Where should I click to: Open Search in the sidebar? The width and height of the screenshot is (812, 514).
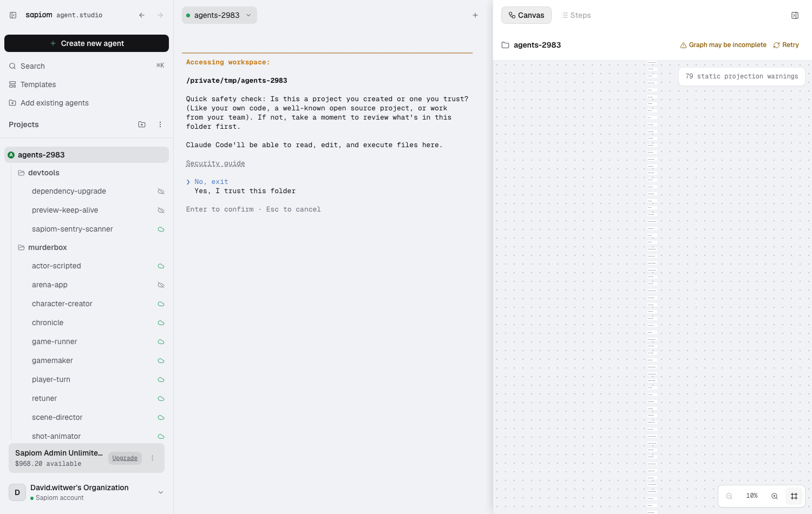pyautogui.click(x=87, y=66)
